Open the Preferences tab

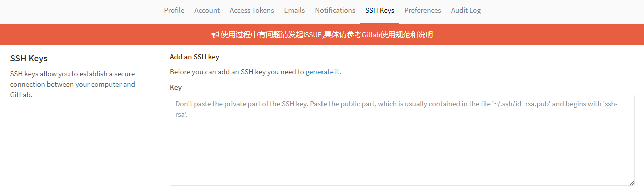[x=423, y=10]
